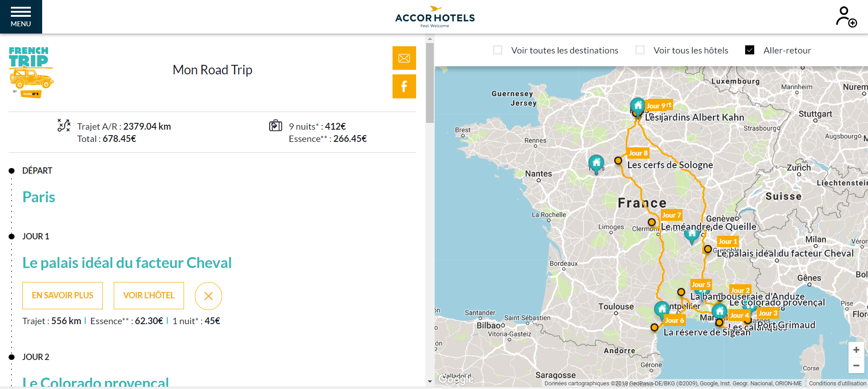Viewport: 868px width, 389px height.
Task: Share road trip by email icon
Action: (404, 58)
